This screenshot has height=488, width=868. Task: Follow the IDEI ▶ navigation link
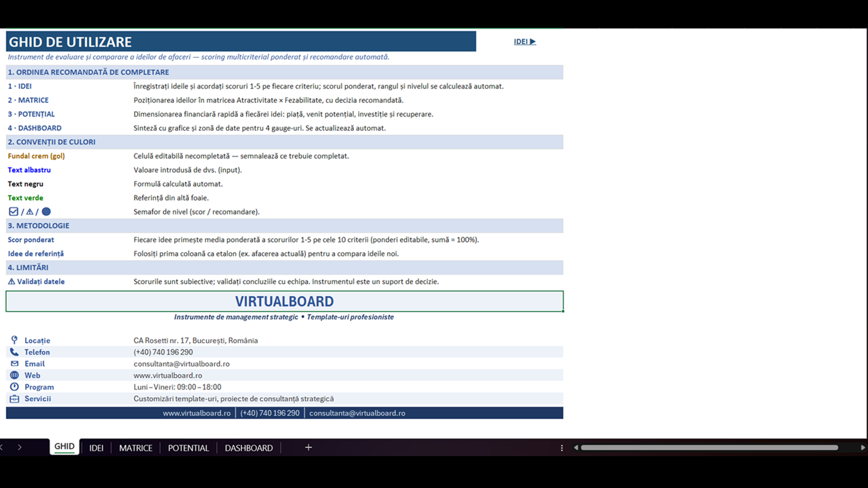pos(525,41)
